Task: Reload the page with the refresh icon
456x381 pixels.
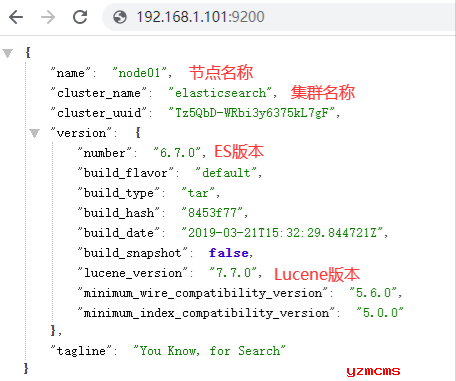Action: click(80, 17)
